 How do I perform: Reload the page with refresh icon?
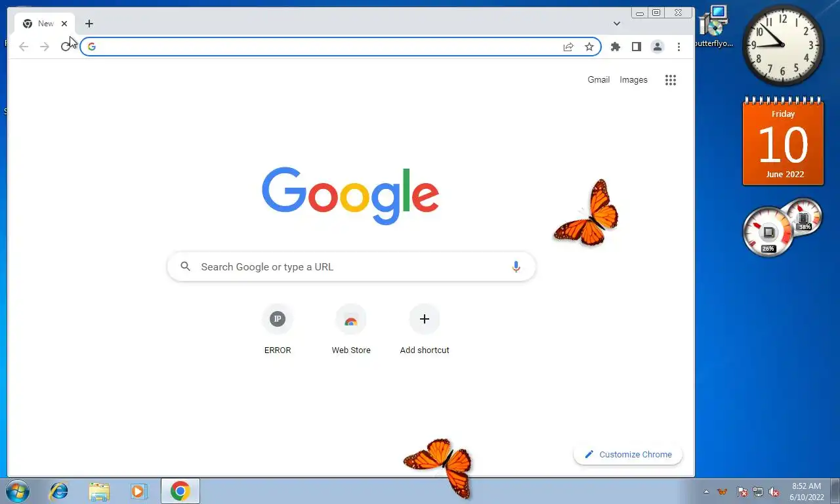click(x=66, y=47)
